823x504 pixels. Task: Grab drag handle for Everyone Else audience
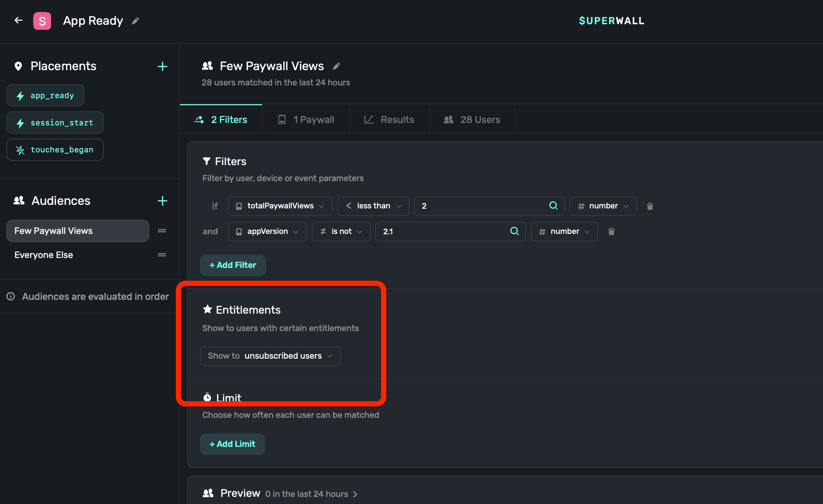pos(162,255)
